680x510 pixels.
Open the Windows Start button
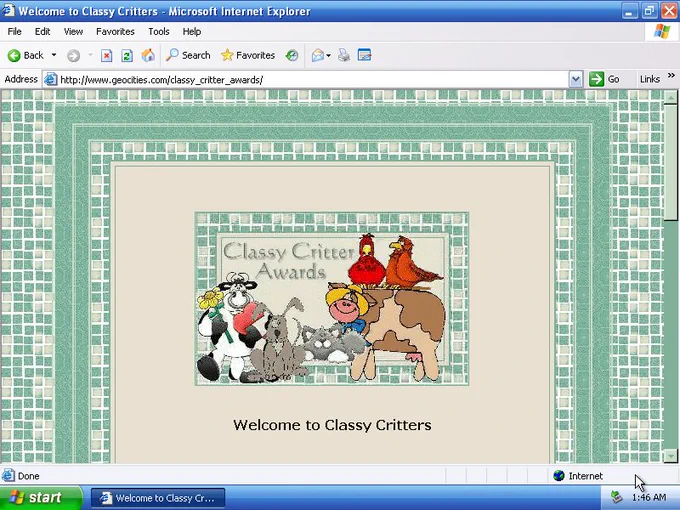41,497
